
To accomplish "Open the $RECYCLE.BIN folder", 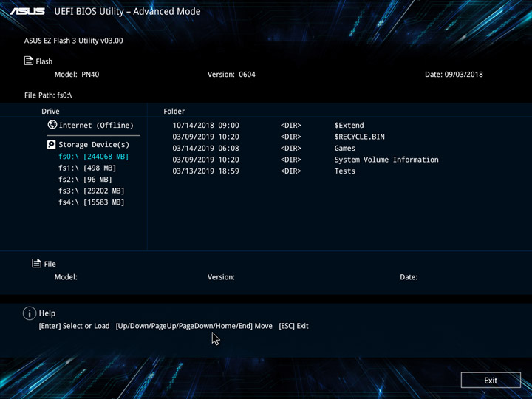I will pyautogui.click(x=360, y=137).
